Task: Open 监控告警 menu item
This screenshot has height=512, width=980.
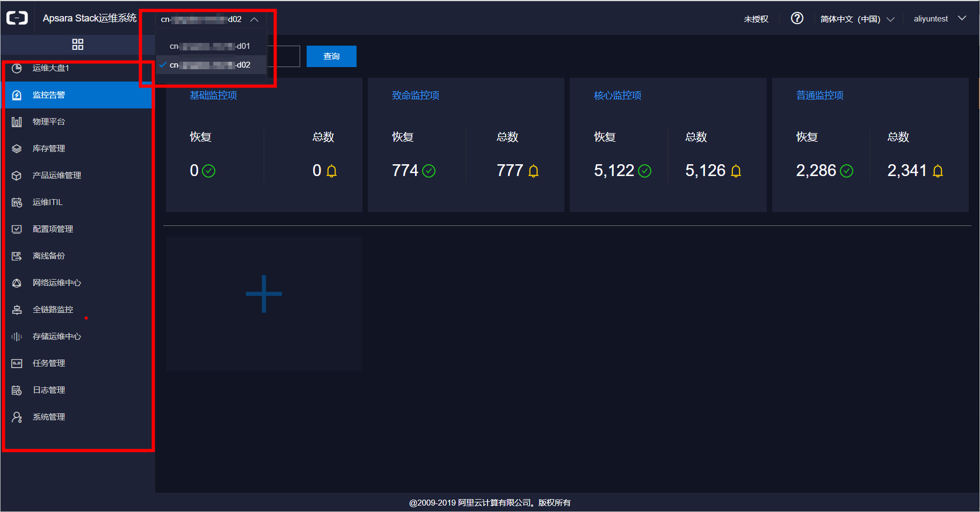Action: pos(78,95)
